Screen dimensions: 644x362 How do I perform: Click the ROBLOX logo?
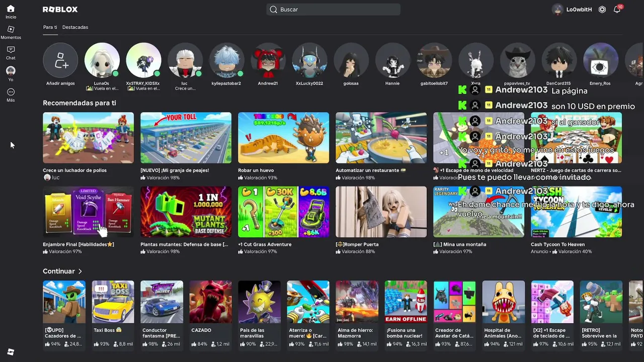(x=60, y=10)
